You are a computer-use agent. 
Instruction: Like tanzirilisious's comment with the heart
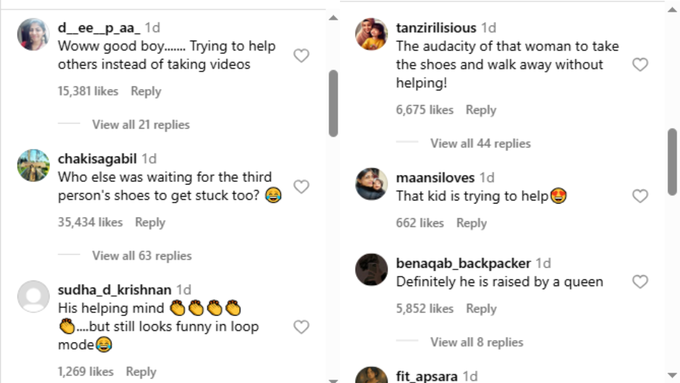[x=640, y=65]
